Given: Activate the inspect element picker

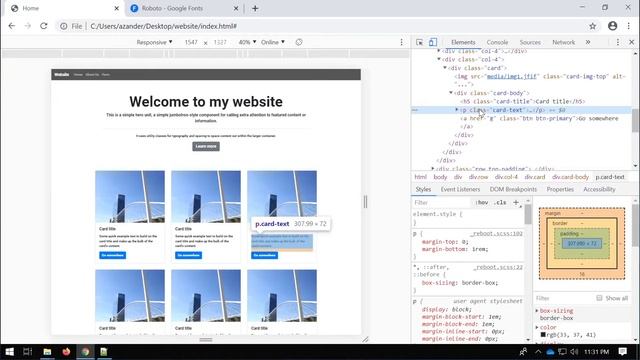Looking at the screenshot, I should click(x=419, y=42).
